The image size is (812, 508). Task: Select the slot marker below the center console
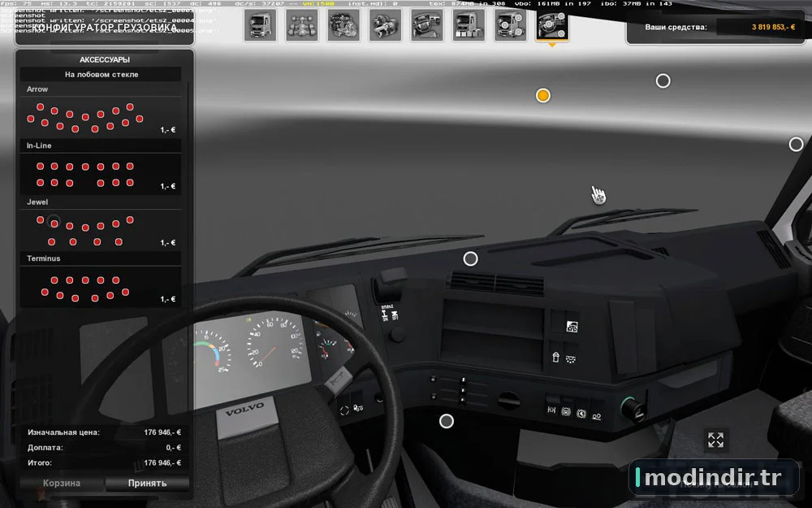coord(447,421)
